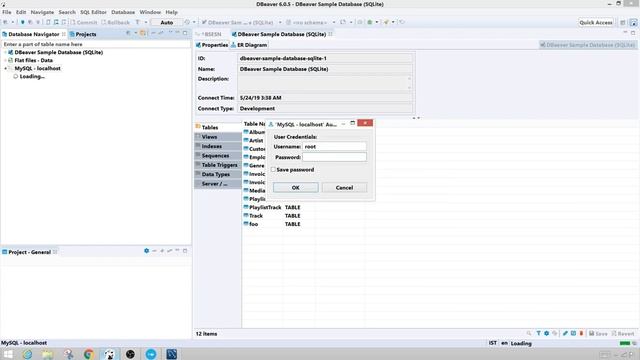Open the Data Types section
640x360 pixels.
coord(218,174)
